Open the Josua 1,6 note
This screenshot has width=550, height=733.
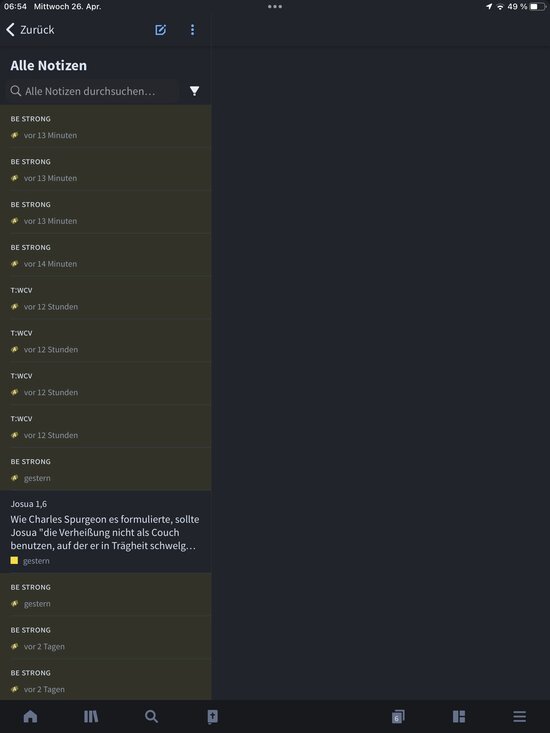tap(106, 532)
